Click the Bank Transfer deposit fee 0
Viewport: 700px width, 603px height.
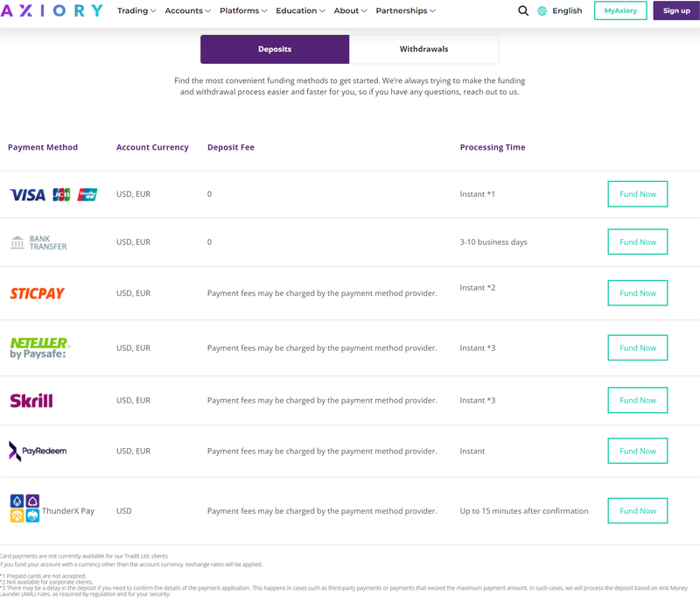pyautogui.click(x=209, y=242)
